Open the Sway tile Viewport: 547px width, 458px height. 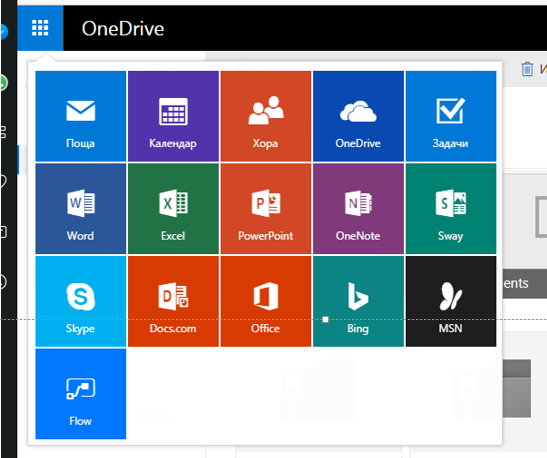pyautogui.click(x=451, y=209)
